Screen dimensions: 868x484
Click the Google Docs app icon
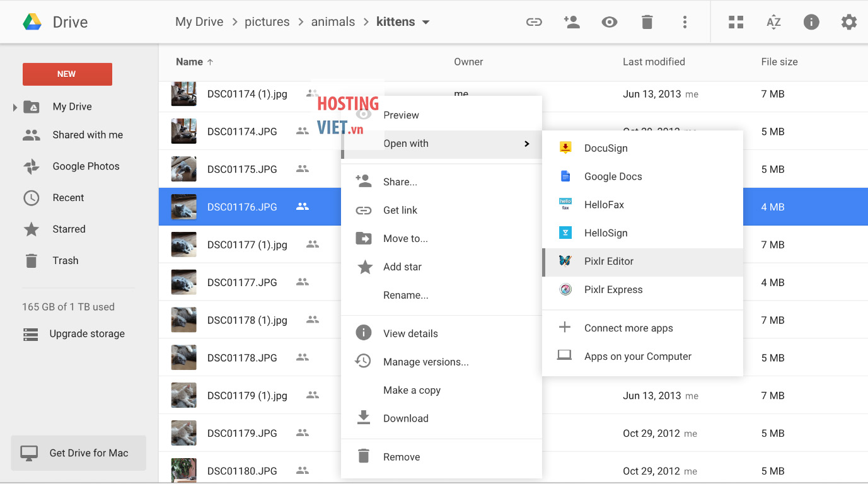pyautogui.click(x=565, y=176)
